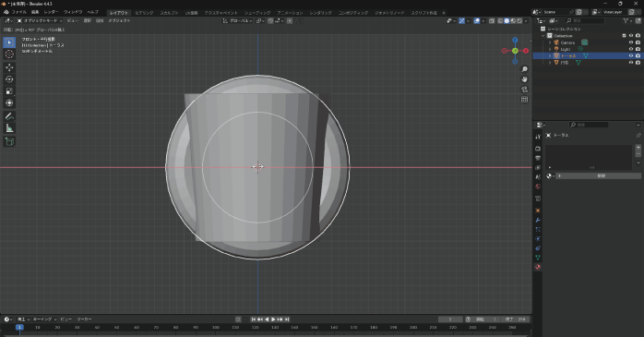644x337 pixels.
Task: Select the Move tool
Action: click(9, 67)
